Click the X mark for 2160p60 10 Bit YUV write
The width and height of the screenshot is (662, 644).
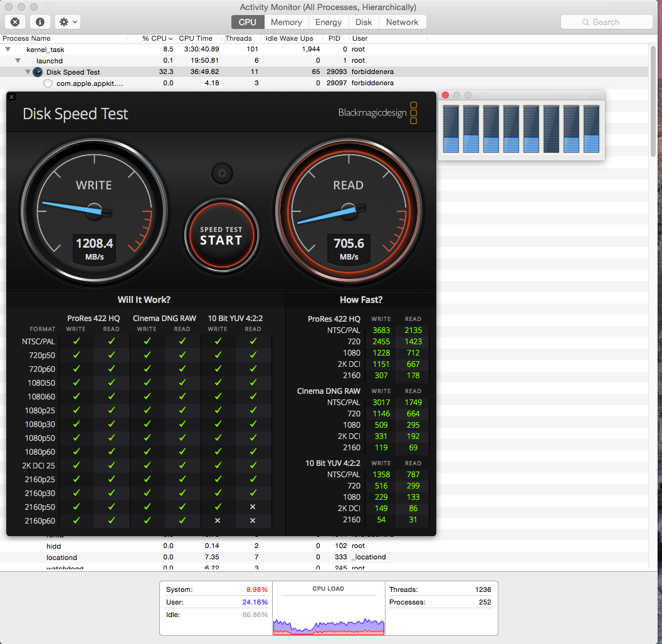[218, 520]
